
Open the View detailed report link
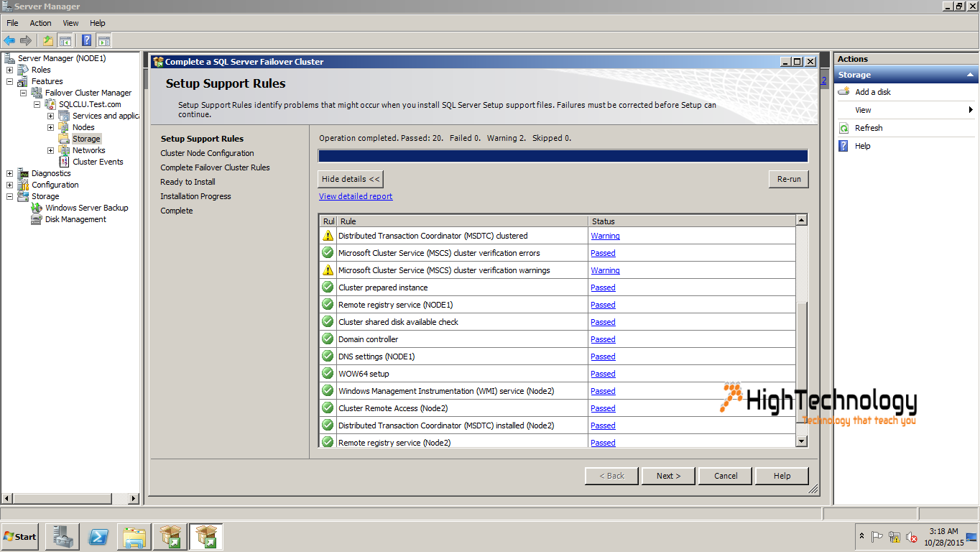[x=356, y=196]
